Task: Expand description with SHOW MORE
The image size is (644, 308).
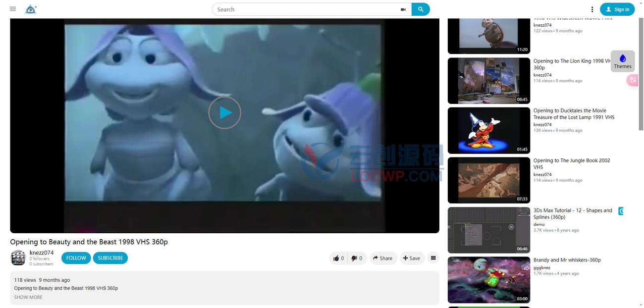Action: point(28,297)
